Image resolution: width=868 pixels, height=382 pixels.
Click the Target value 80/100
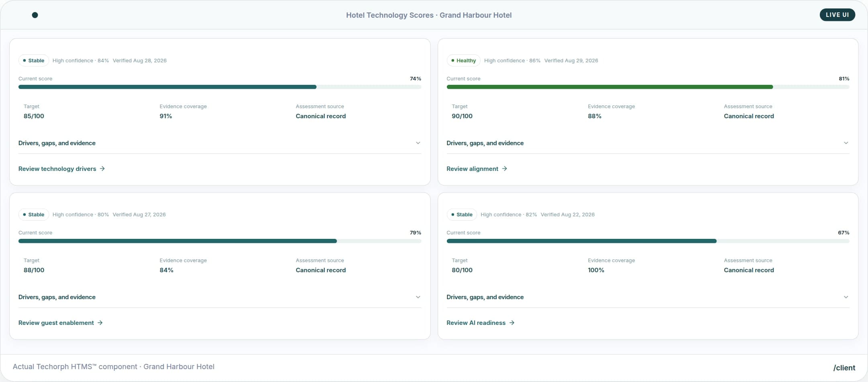click(x=462, y=270)
